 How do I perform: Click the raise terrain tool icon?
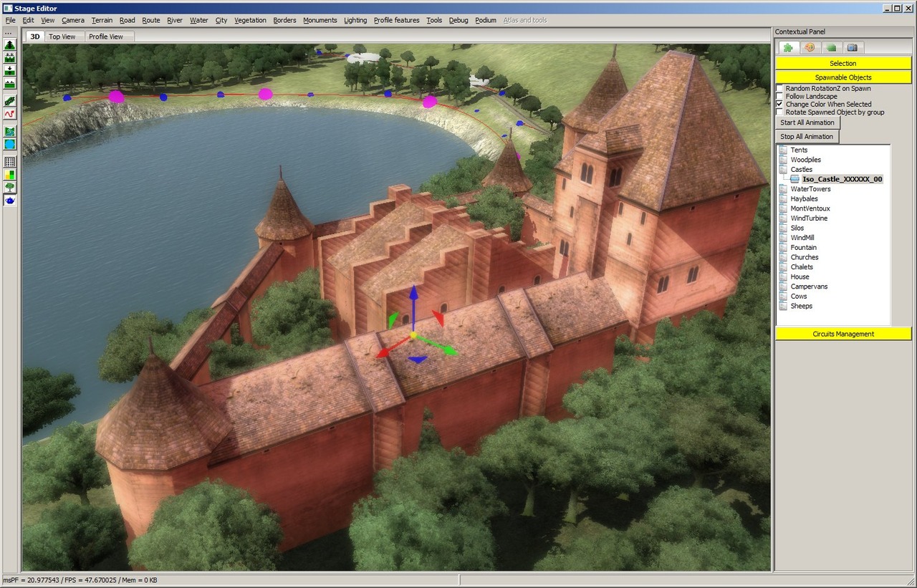click(10, 45)
